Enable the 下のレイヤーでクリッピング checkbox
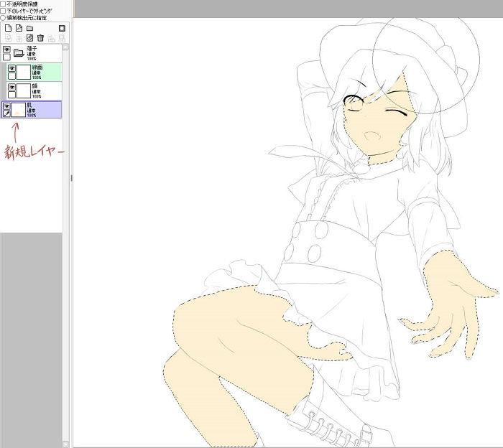 [x=3, y=11]
